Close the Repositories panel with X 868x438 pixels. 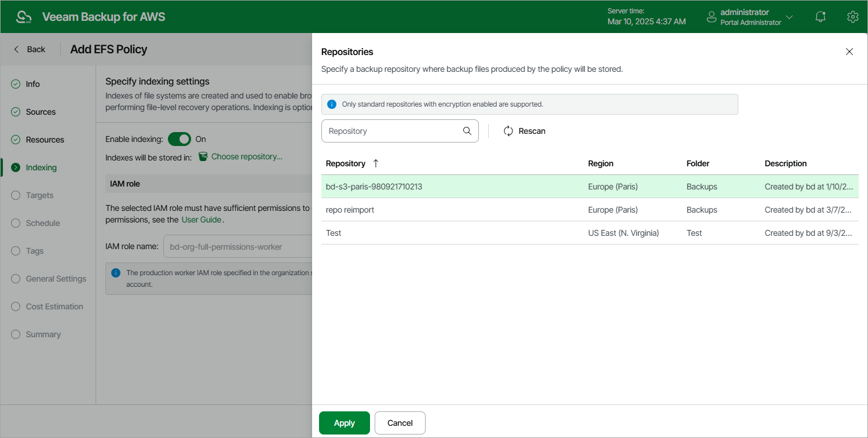[x=849, y=52]
